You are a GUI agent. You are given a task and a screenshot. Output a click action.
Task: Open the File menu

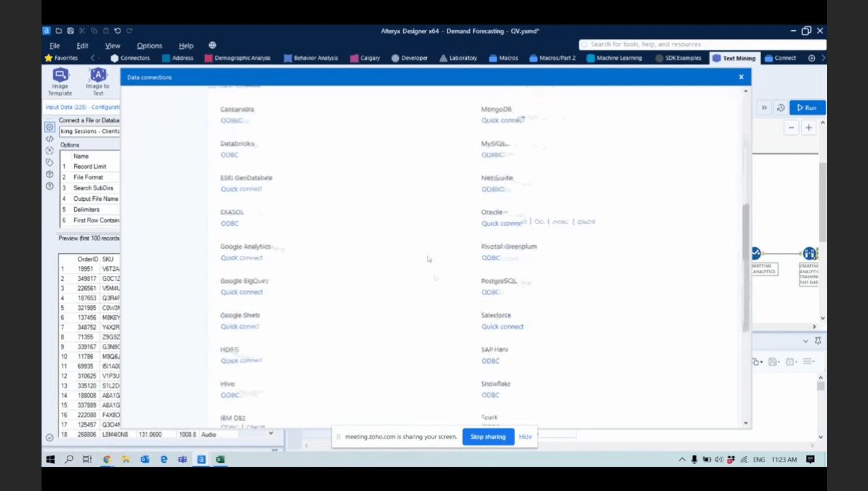click(x=54, y=46)
